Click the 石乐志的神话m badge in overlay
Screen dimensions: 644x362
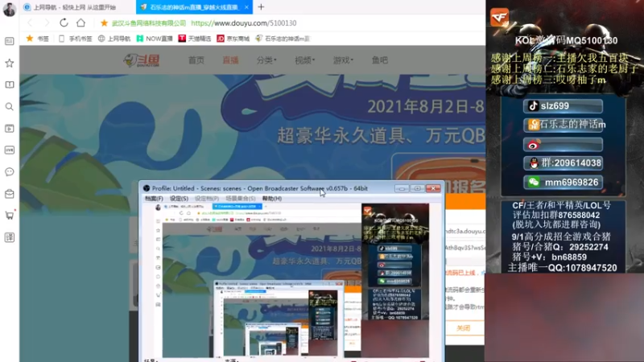[x=563, y=125]
